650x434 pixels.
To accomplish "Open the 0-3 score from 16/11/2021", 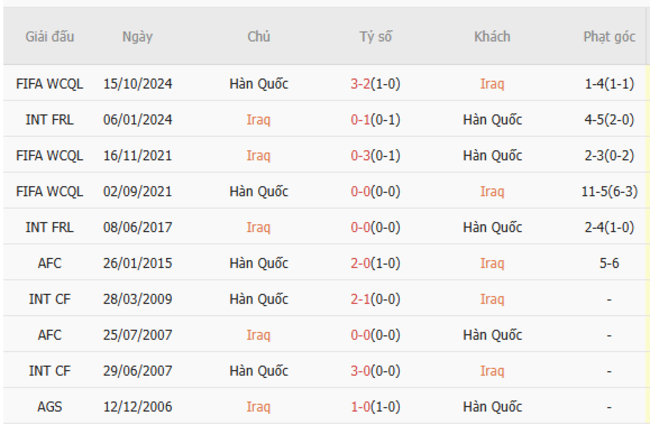I will click(361, 156).
